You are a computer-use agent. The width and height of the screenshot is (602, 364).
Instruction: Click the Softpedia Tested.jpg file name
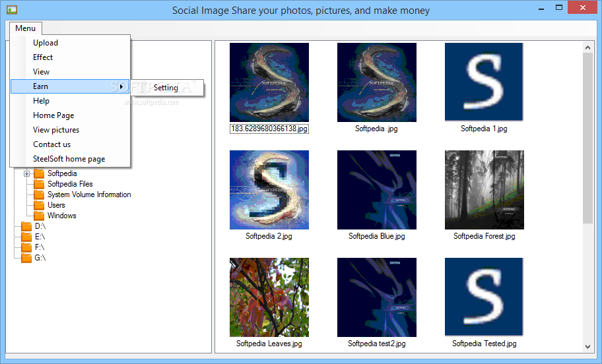(x=484, y=344)
